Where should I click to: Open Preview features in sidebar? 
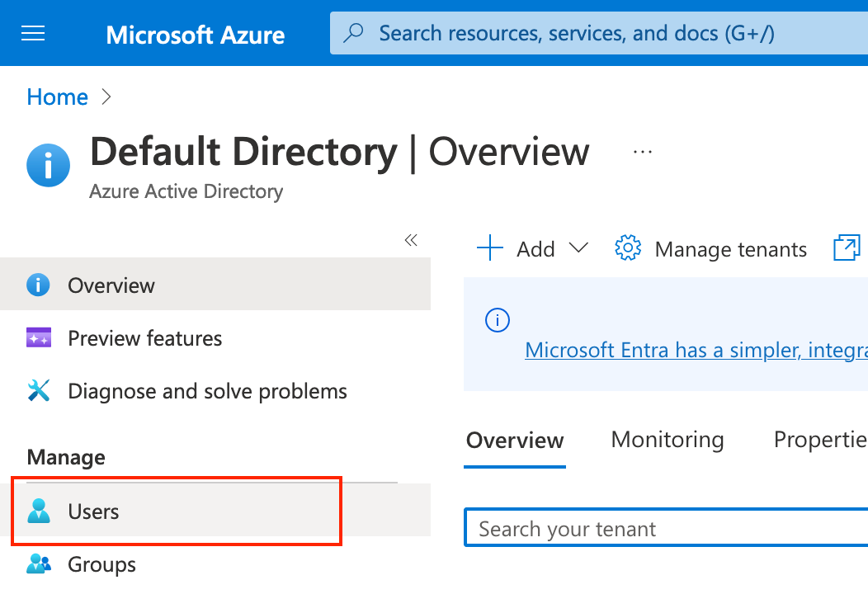215,337
